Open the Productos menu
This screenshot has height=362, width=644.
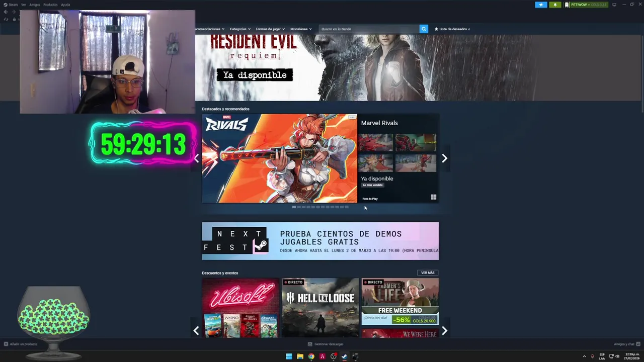click(x=50, y=5)
